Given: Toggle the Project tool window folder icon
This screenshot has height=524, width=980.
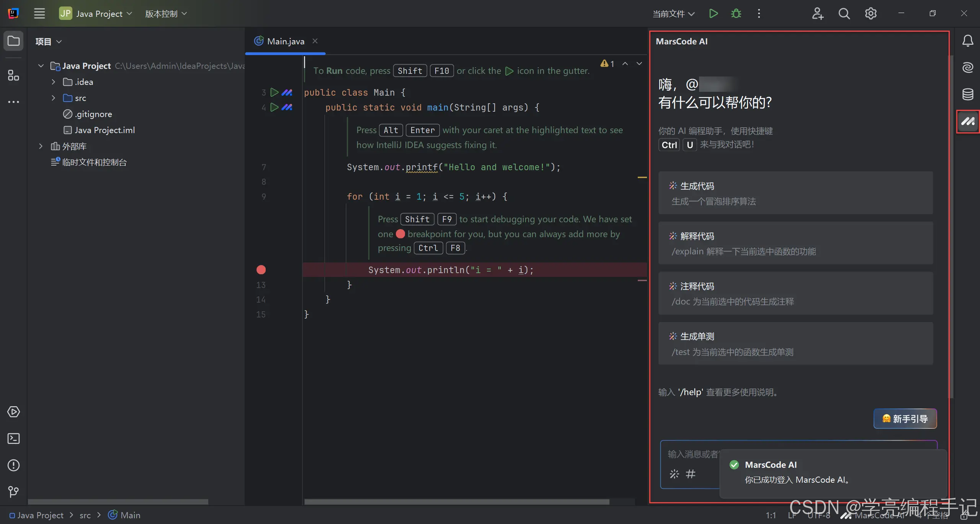Looking at the screenshot, I should pyautogui.click(x=13, y=41).
